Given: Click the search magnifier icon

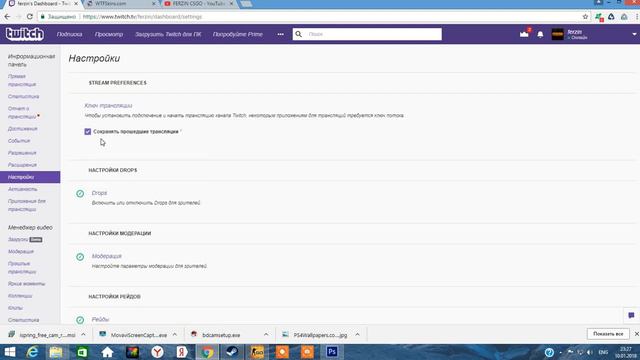Looking at the screenshot, I should (298, 34).
